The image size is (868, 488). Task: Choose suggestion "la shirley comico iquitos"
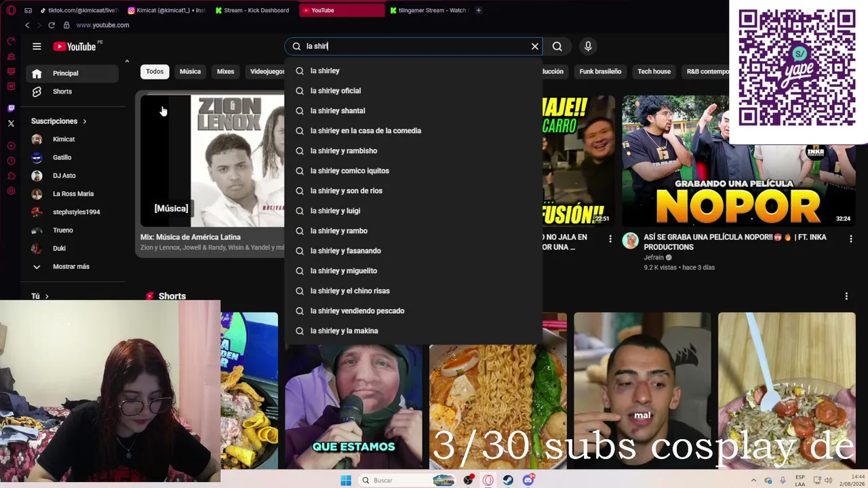pos(414,171)
